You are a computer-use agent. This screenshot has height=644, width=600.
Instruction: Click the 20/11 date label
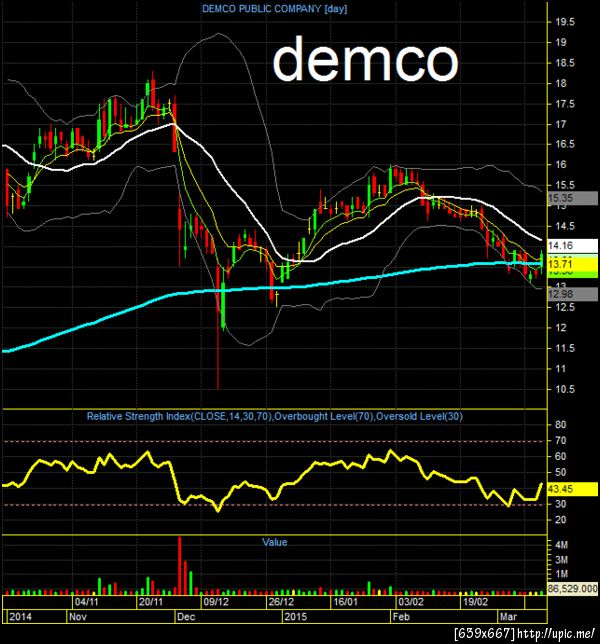point(151,602)
